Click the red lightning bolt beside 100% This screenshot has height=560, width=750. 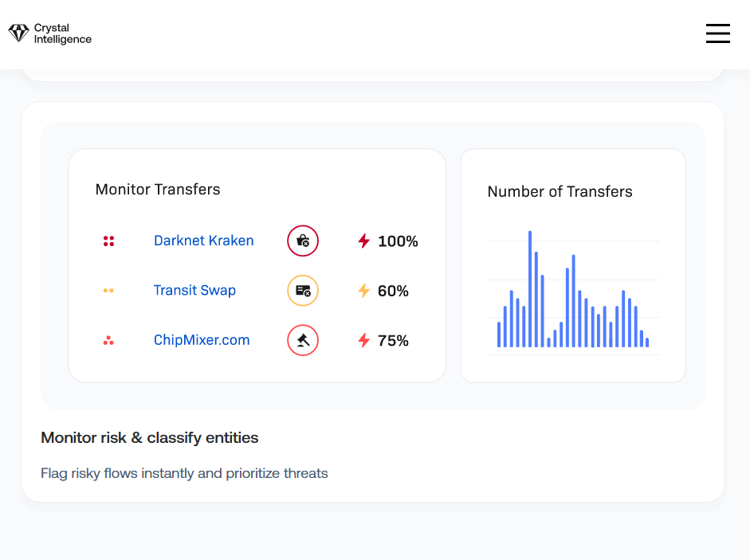pos(364,241)
